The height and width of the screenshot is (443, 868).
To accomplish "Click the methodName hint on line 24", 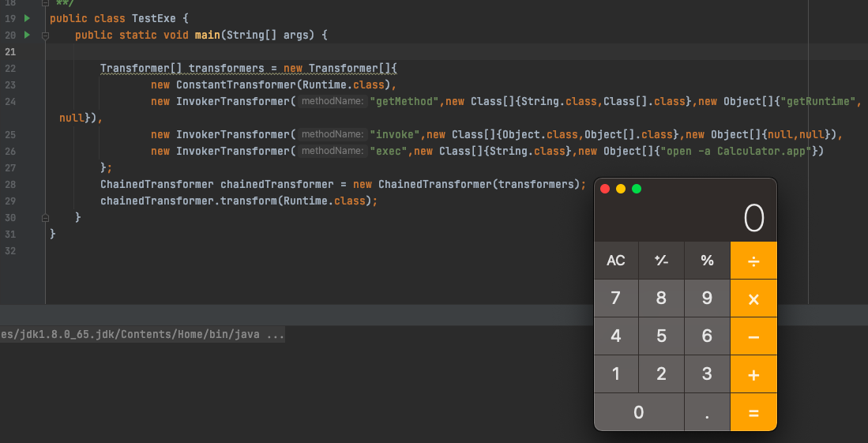I will (x=333, y=101).
